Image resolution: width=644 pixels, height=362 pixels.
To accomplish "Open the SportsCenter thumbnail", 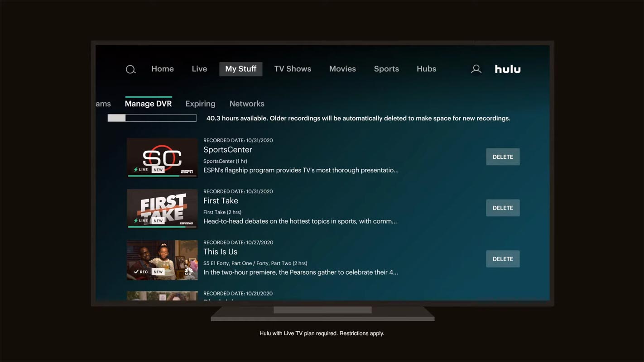I will coord(162,157).
